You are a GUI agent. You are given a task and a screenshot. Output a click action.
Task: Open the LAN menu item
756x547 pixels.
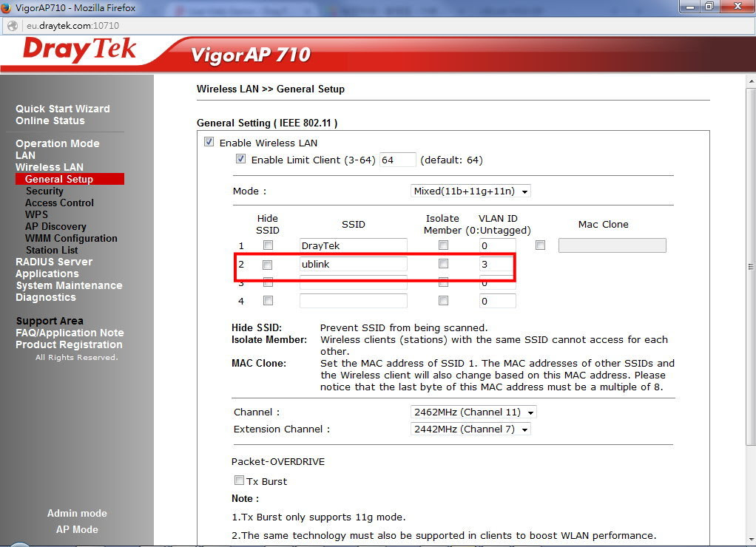25,155
